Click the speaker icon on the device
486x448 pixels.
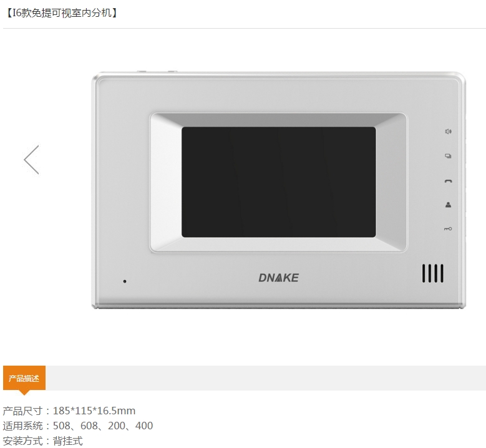[448, 132]
